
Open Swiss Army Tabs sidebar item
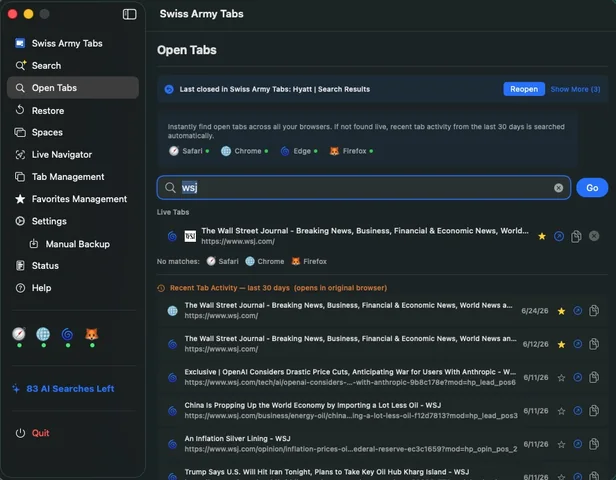point(59,43)
